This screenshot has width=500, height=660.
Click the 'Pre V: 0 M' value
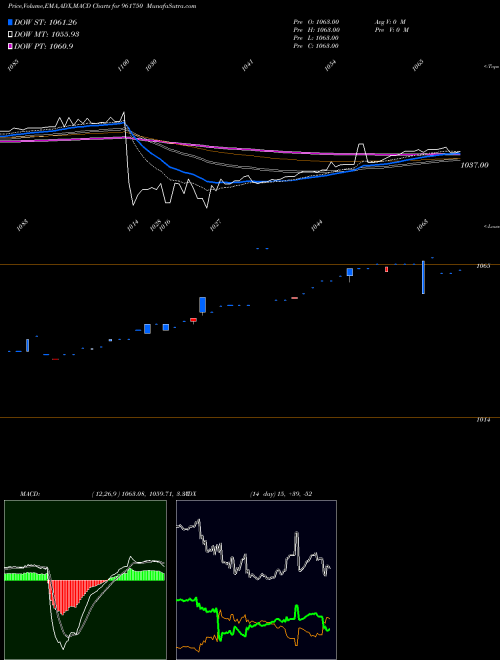coord(393,30)
